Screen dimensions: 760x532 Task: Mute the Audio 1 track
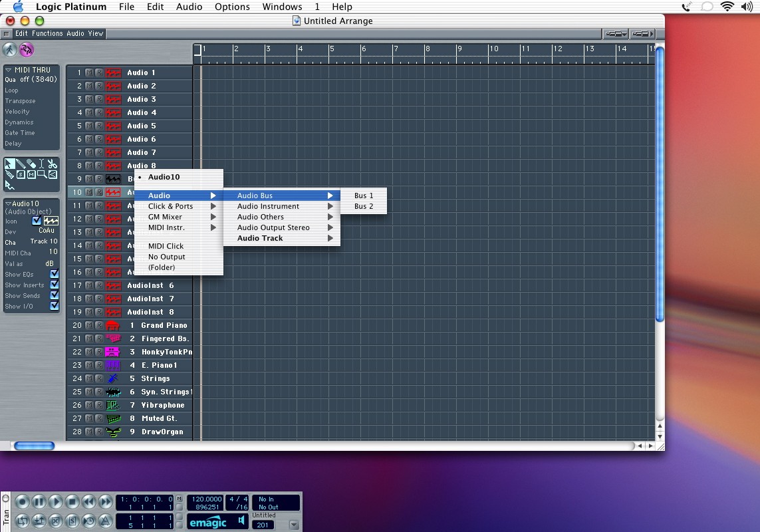click(89, 72)
